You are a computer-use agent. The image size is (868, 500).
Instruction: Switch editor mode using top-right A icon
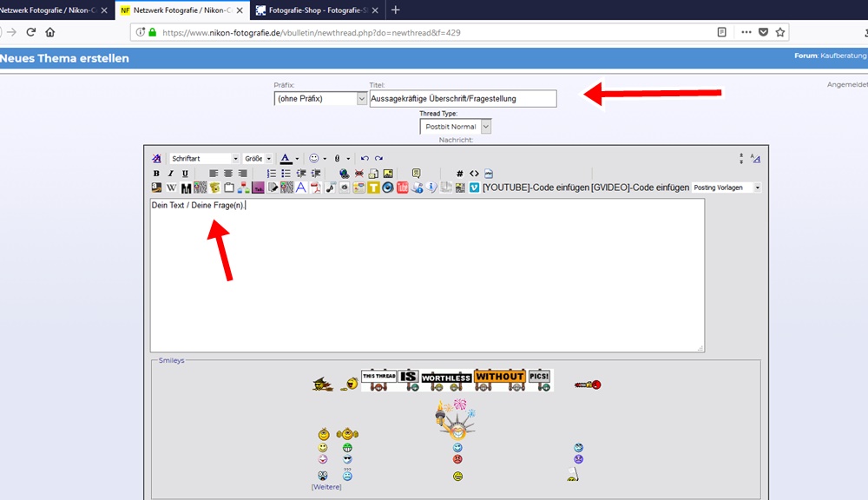click(756, 158)
